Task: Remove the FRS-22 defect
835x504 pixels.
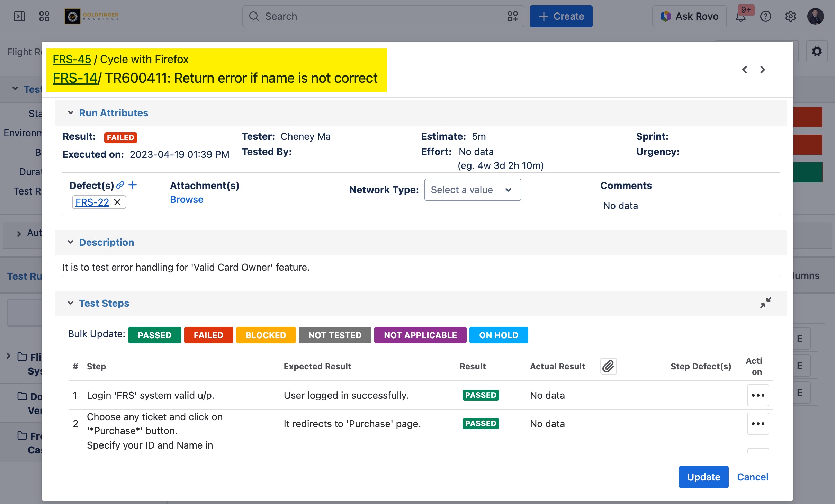Action: click(117, 202)
